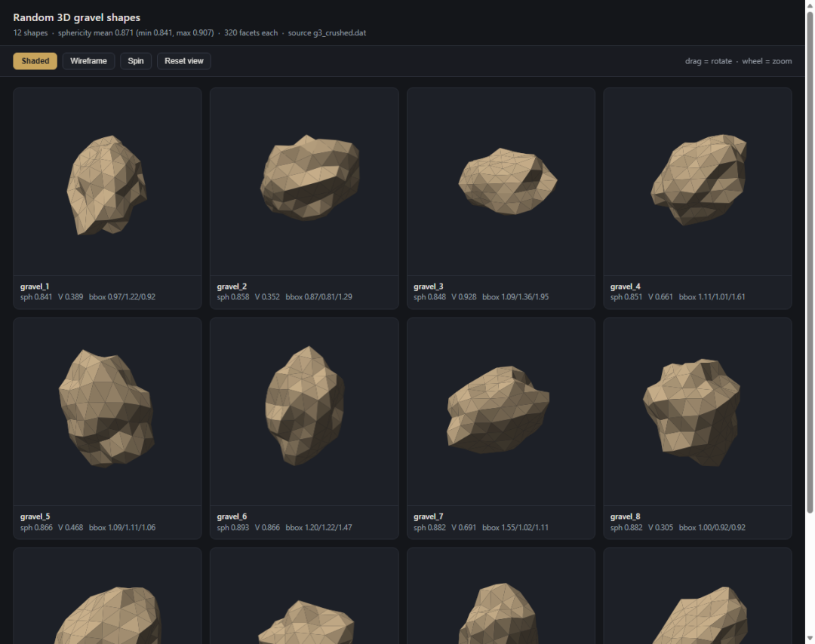Click the vertical page scrollbar thumb
The width and height of the screenshot is (815, 644).
809,262
